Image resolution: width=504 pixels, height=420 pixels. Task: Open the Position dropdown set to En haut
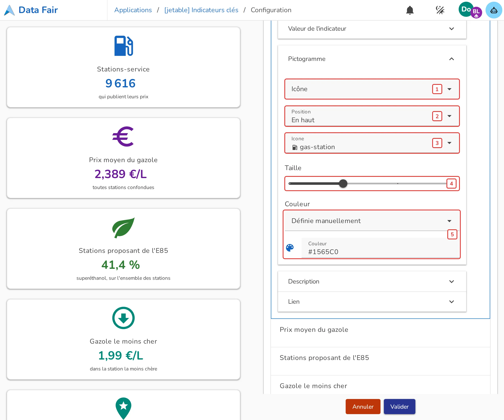click(372, 116)
